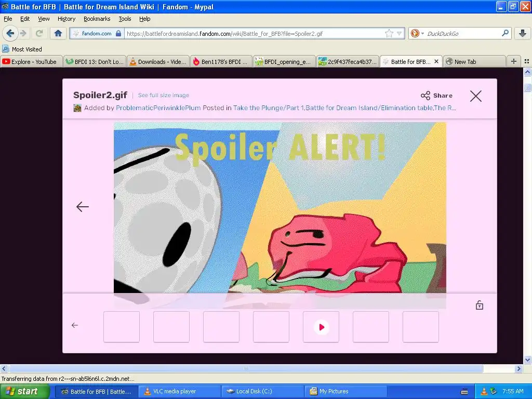Open the Downloads arrow button
Image resolution: width=532 pixels, height=399 pixels.
click(x=523, y=33)
